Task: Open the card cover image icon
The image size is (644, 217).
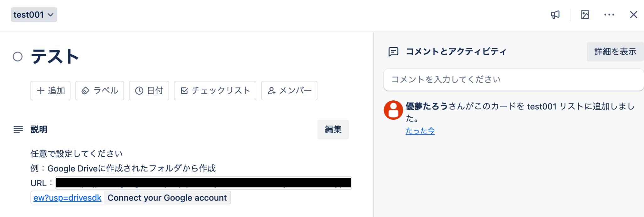Action: coord(585,15)
